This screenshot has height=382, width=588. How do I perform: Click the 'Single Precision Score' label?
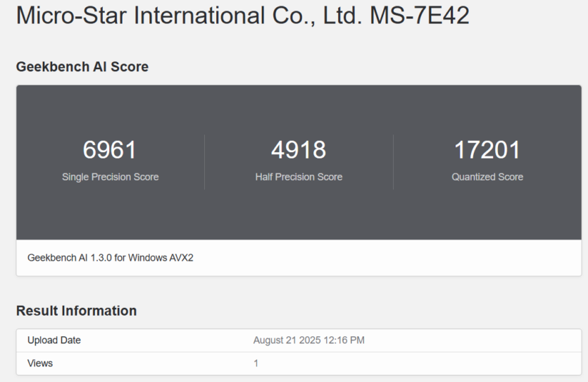pyautogui.click(x=111, y=177)
